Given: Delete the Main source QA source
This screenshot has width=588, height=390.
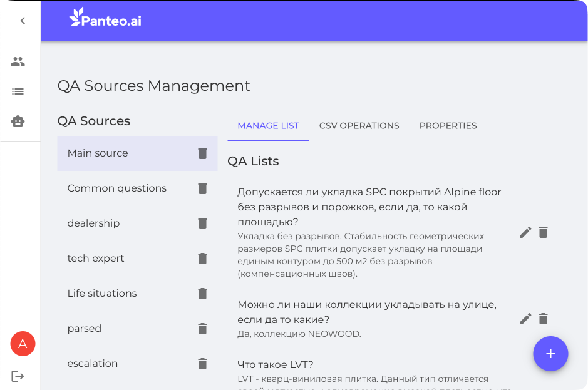Looking at the screenshot, I should [x=202, y=153].
